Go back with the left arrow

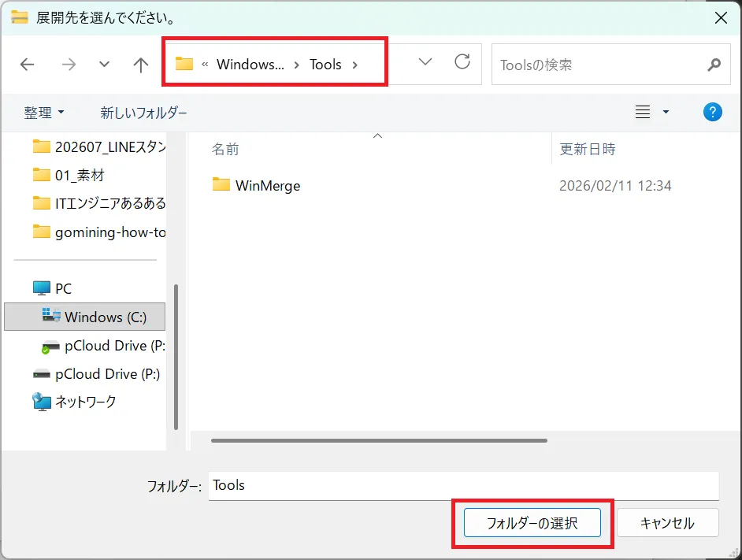[x=28, y=65]
